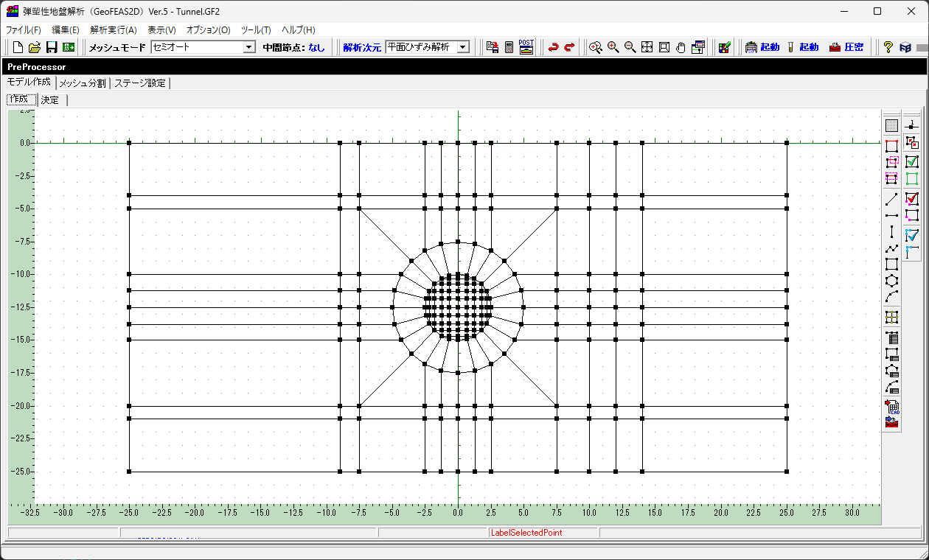This screenshot has height=560, width=929.
Task: Click the first 起動 button with printer icon
Action: [762, 47]
